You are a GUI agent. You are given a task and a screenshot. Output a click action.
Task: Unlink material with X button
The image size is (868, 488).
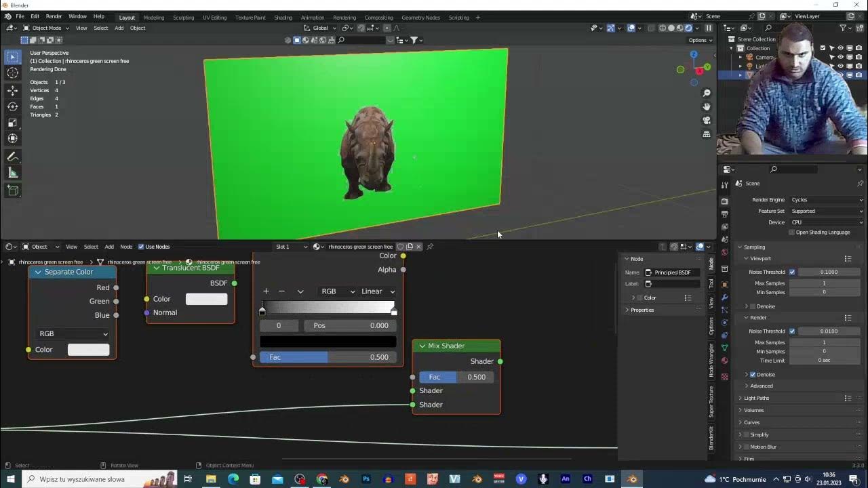419,247
